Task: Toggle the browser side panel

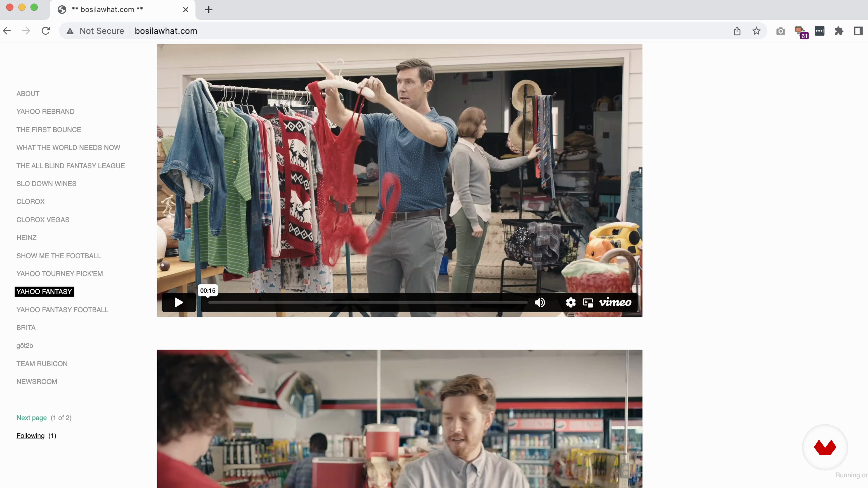Action: pyautogui.click(x=858, y=31)
